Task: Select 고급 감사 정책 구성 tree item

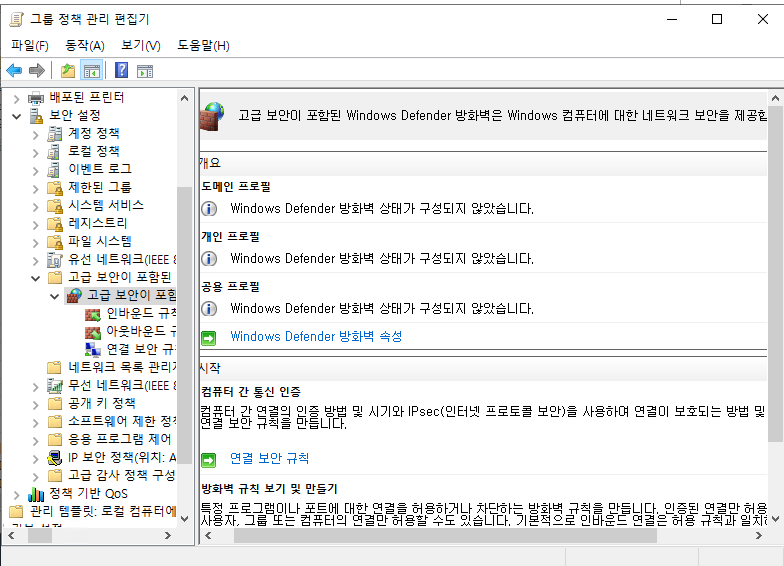Action: coord(122,476)
